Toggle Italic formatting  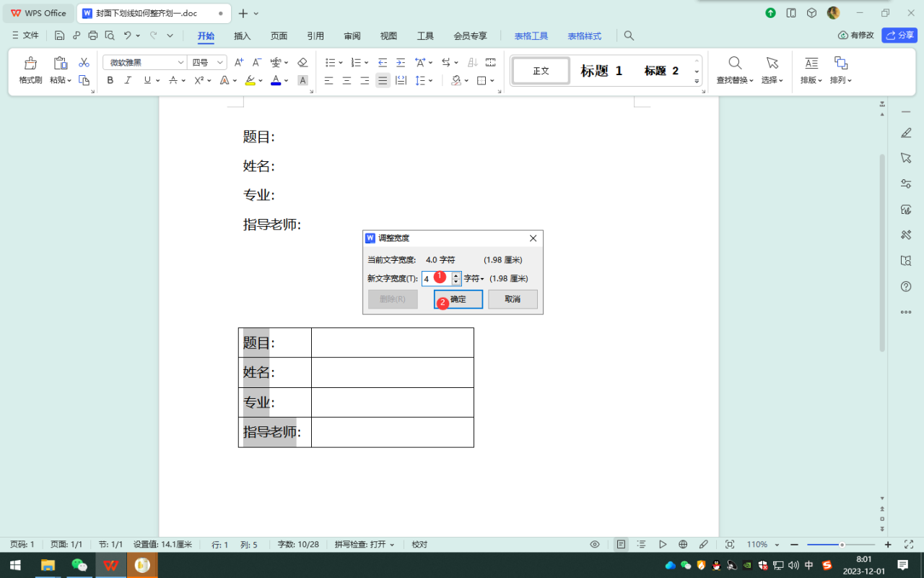(128, 80)
